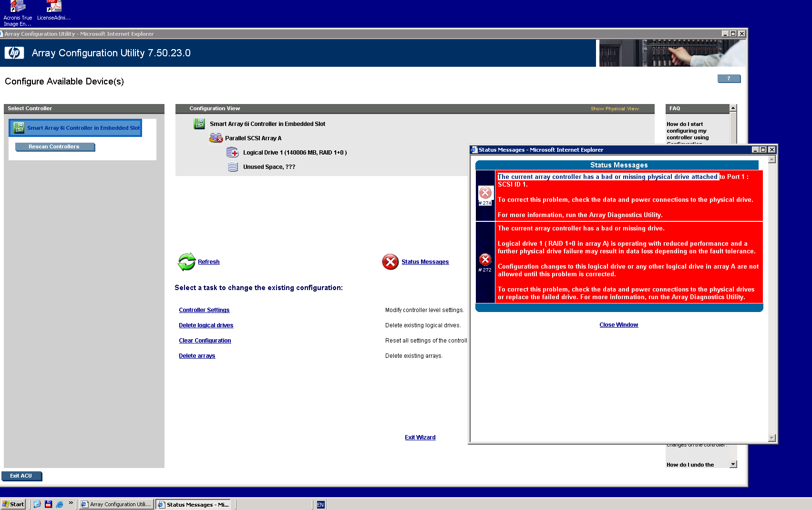This screenshot has height=510, width=812.
Task: Click the HP logo icon
Action: [14, 52]
